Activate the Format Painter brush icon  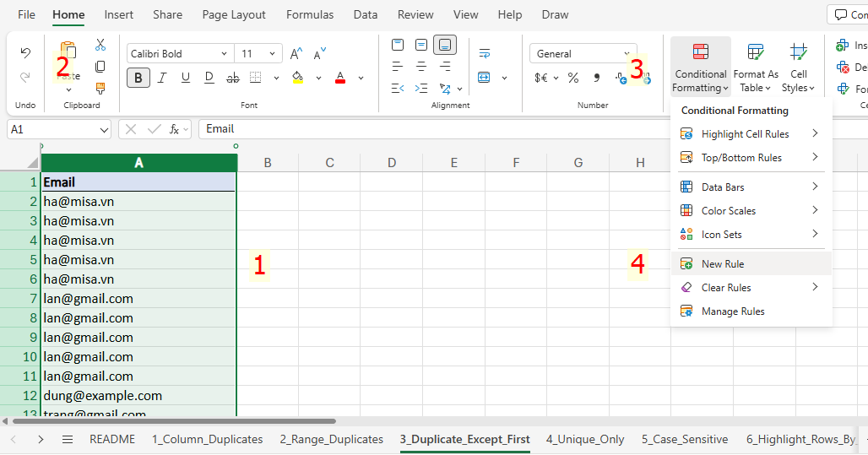point(100,88)
